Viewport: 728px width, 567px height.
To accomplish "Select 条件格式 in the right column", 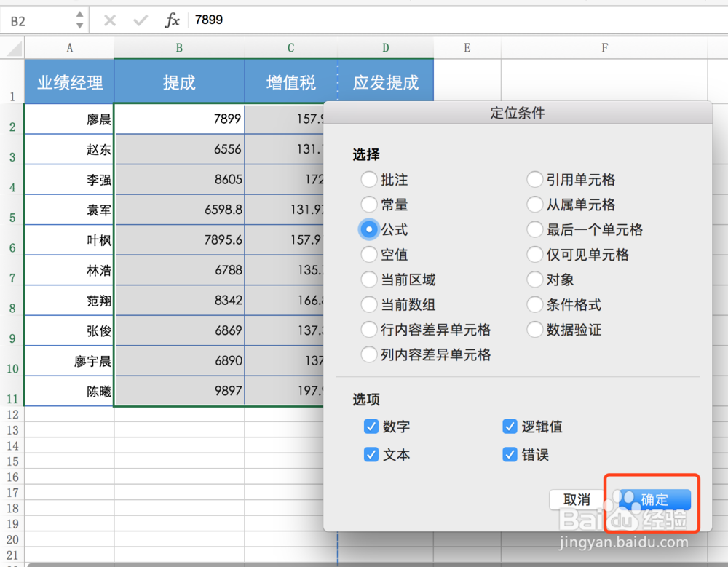I will pos(535,305).
